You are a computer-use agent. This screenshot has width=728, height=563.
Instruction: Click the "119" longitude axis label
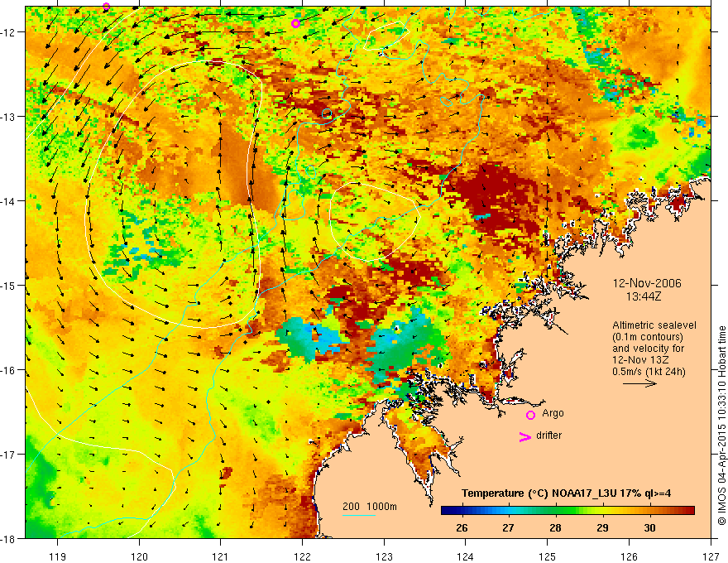click(58, 556)
